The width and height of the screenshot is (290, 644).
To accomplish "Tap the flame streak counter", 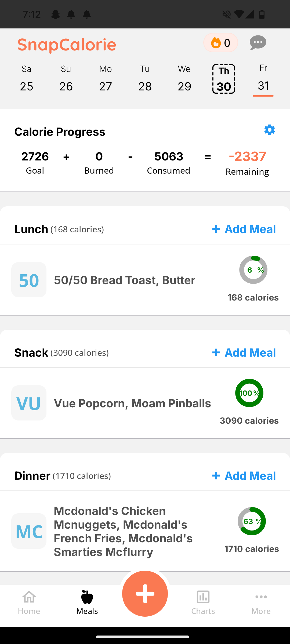I will pyautogui.click(x=220, y=43).
